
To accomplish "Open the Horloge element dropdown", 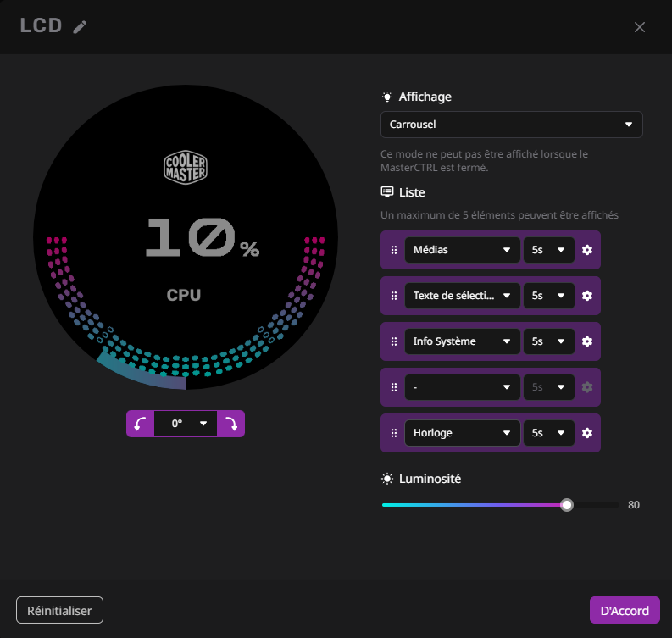I will [x=463, y=433].
